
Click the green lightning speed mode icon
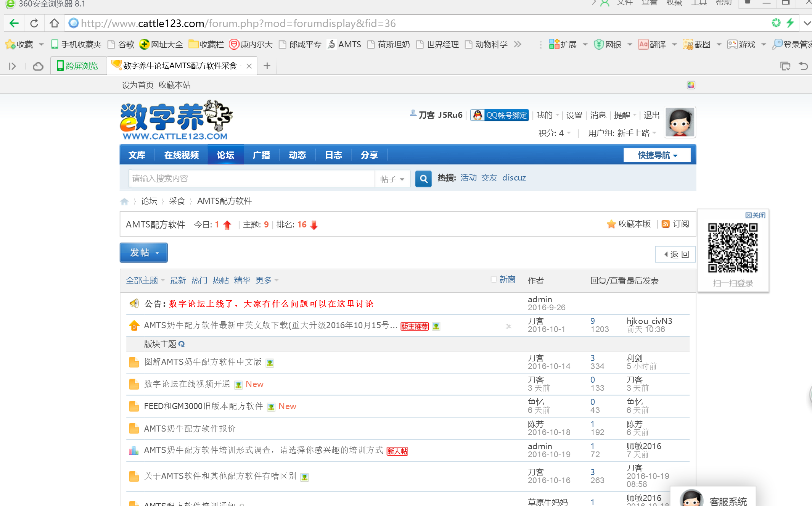(x=790, y=23)
